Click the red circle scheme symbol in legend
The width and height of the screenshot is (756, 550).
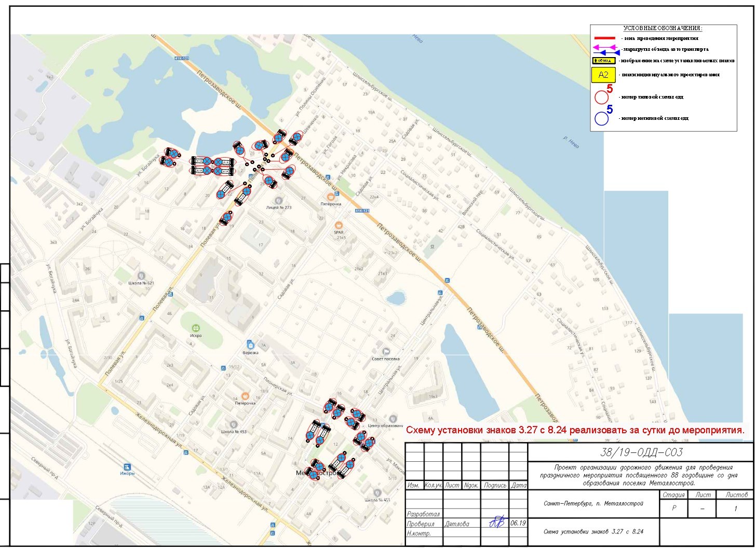pos(602,97)
